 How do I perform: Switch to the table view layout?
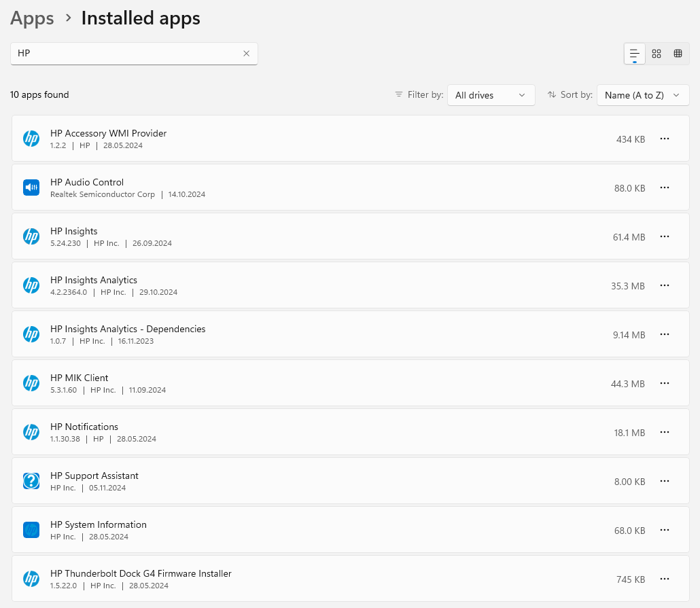pos(678,53)
